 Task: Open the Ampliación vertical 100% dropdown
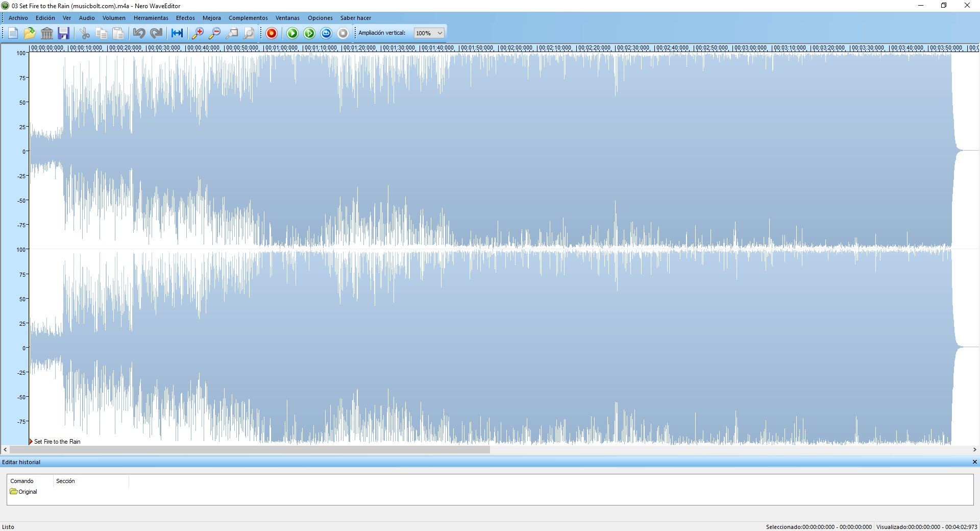click(429, 33)
